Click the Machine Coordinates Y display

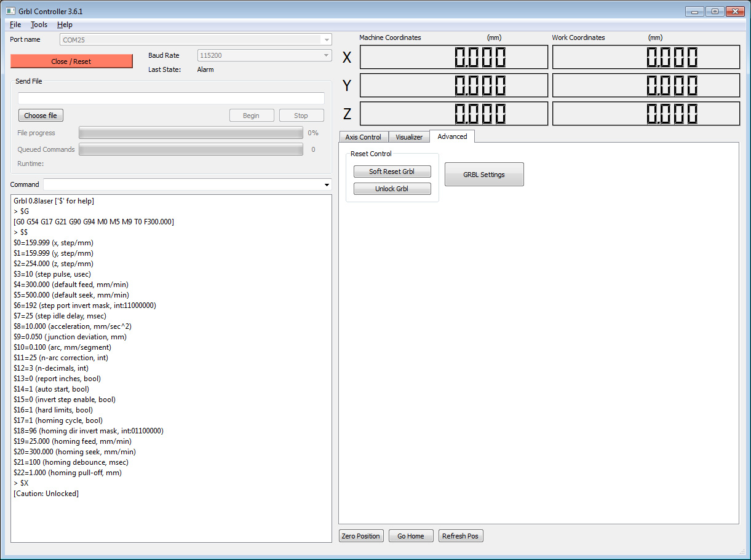tap(453, 85)
